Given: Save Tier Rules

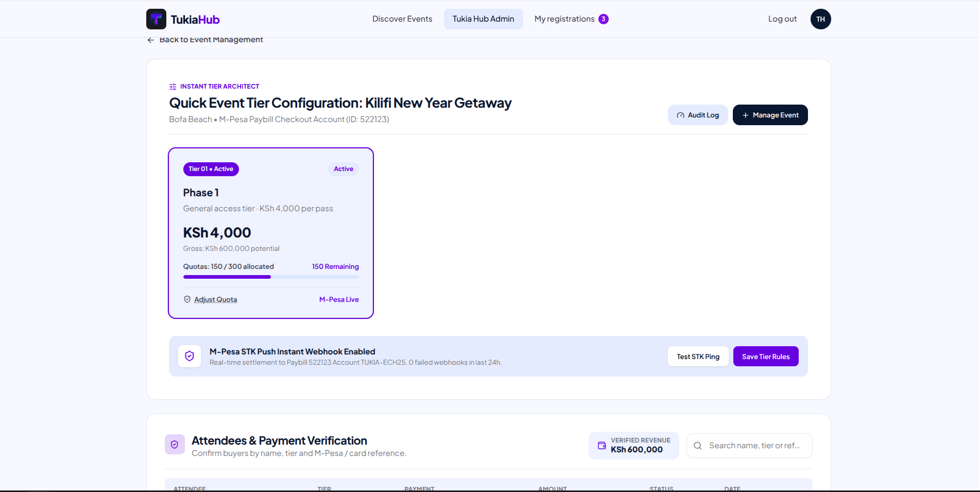Looking at the screenshot, I should (766, 357).
